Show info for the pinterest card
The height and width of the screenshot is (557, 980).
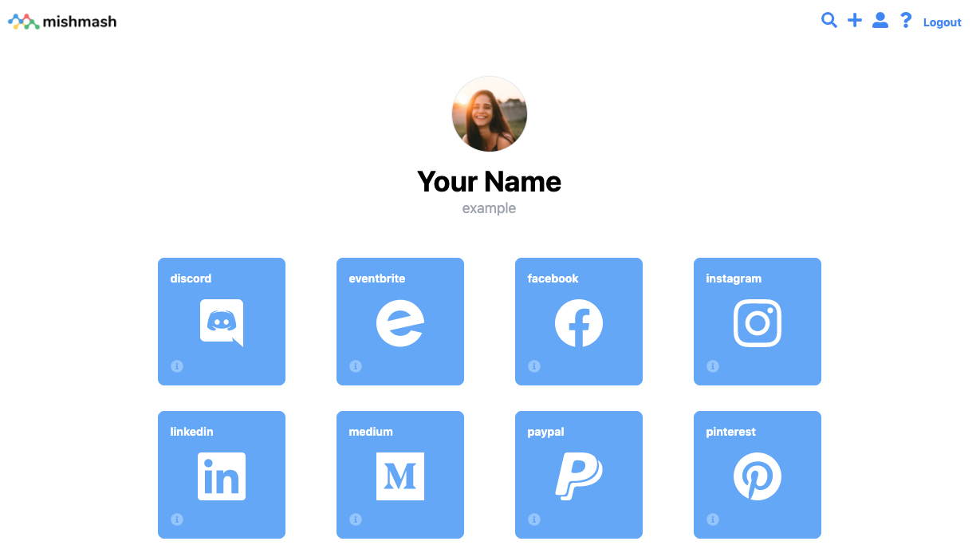(x=713, y=519)
